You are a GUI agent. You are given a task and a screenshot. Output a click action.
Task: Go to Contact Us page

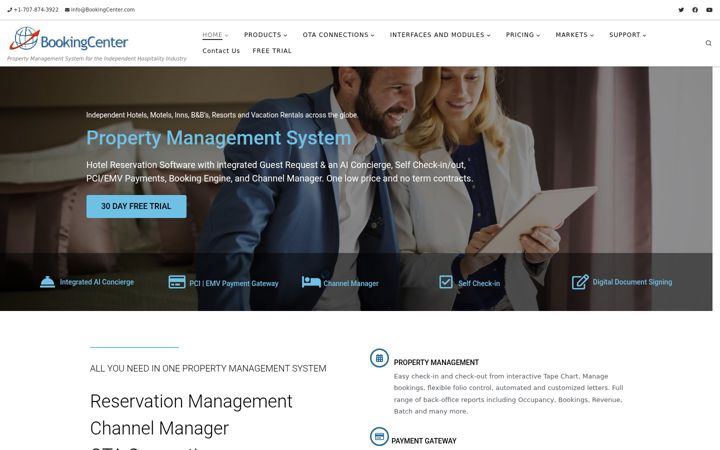pyautogui.click(x=221, y=51)
